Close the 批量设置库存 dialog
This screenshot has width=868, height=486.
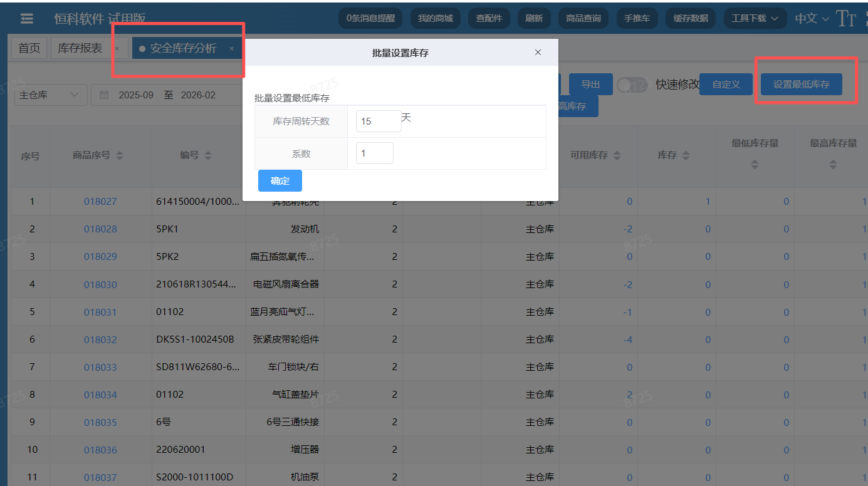pos(538,53)
